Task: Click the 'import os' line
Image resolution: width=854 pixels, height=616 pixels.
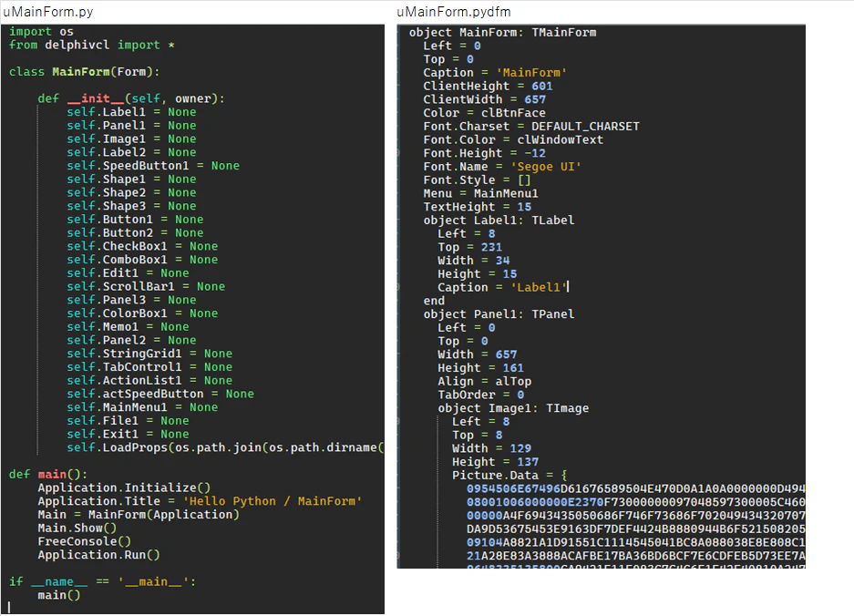Action: (41, 31)
